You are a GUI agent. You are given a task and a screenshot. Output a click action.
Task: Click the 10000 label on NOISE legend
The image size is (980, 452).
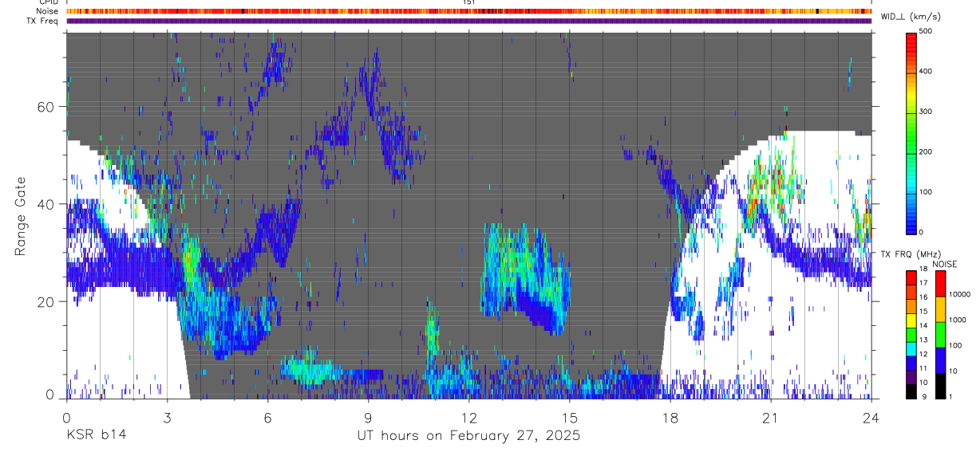point(959,294)
